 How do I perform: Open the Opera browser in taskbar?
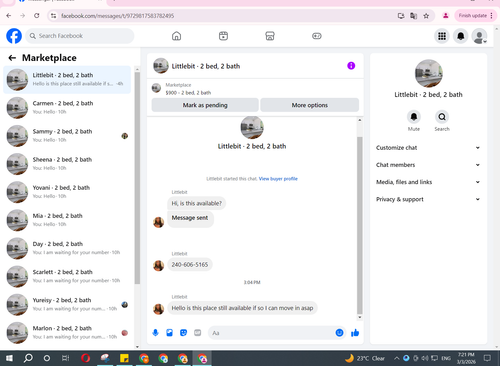(86, 358)
